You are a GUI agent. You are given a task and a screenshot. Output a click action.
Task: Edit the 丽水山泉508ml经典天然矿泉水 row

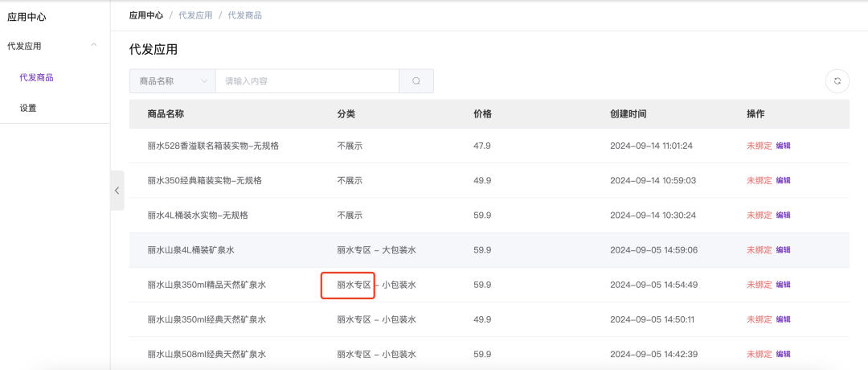tap(784, 354)
